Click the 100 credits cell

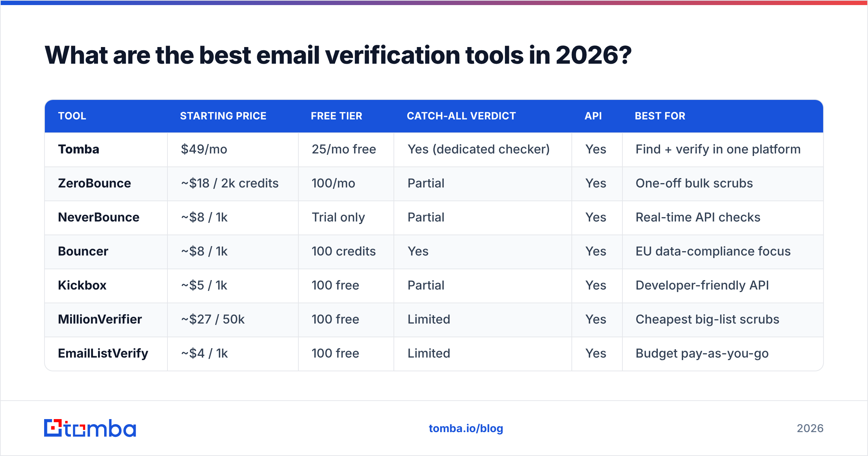click(346, 252)
